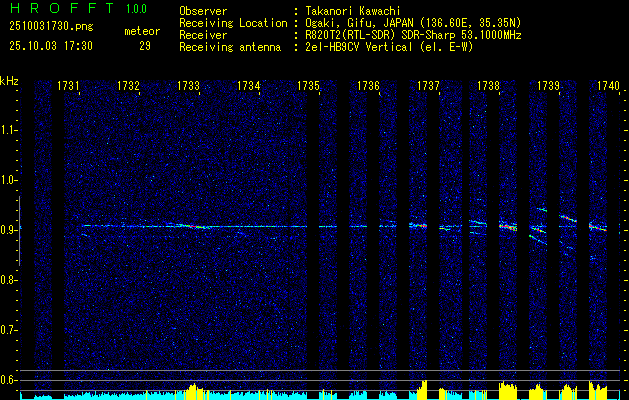Click the 1737 time marker
Viewport: 629px width, 400px height.
pyautogui.click(x=428, y=85)
